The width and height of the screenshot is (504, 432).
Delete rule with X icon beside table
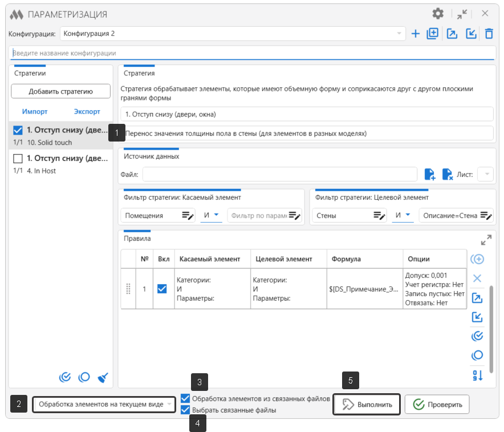click(477, 278)
